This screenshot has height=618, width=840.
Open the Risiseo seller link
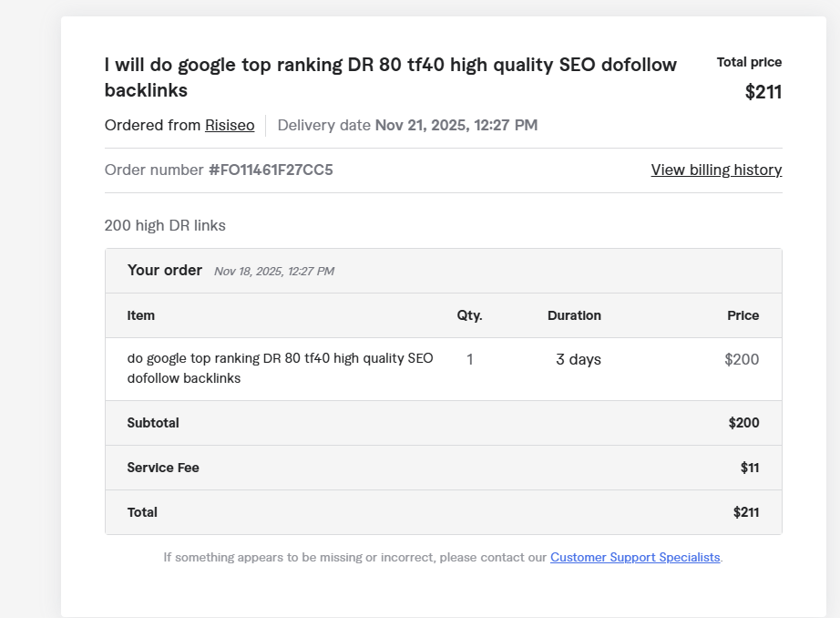click(x=230, y=126)
